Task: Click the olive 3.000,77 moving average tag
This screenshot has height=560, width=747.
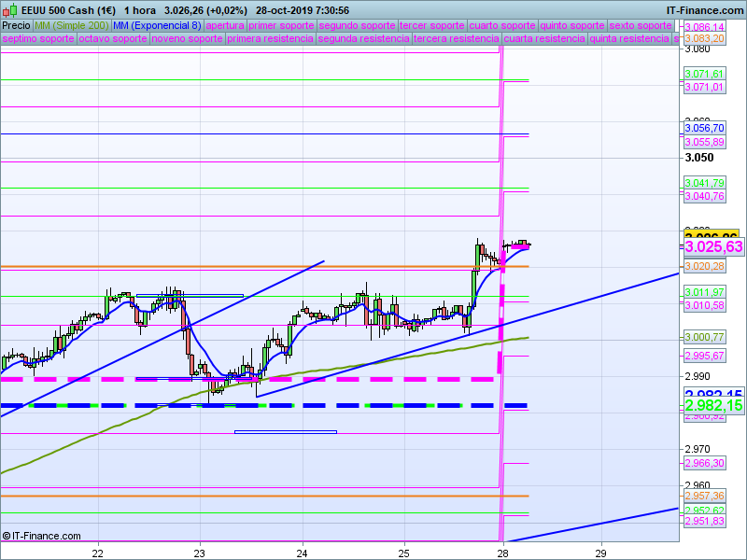Action: coord(705,337)
